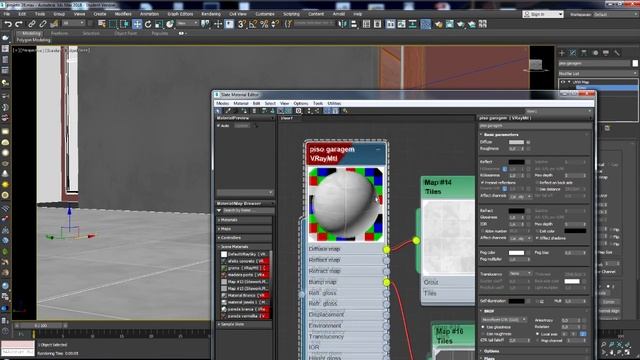Expand the Maps group in Material/Map Browser
This screenshot has height=360, width=640.
[244, 229]
